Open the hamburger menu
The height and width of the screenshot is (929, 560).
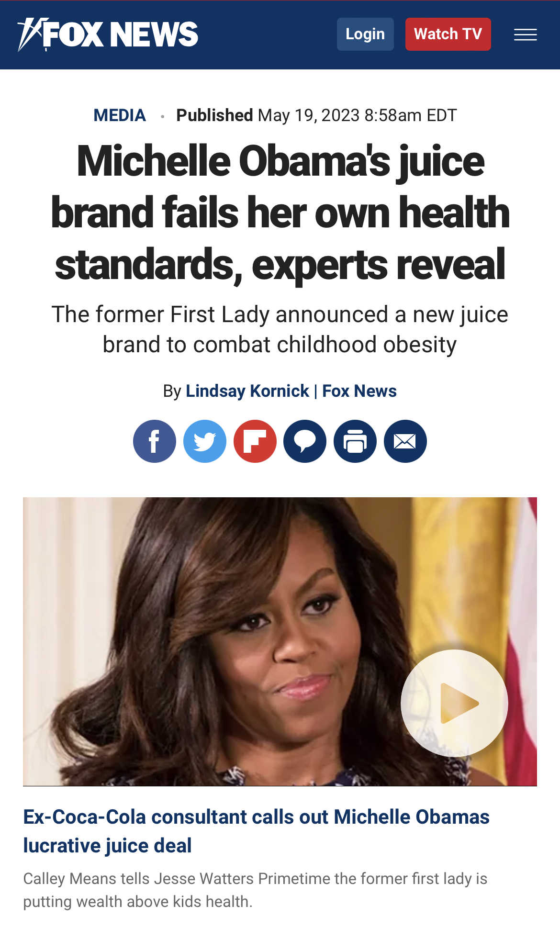[526, 34]
